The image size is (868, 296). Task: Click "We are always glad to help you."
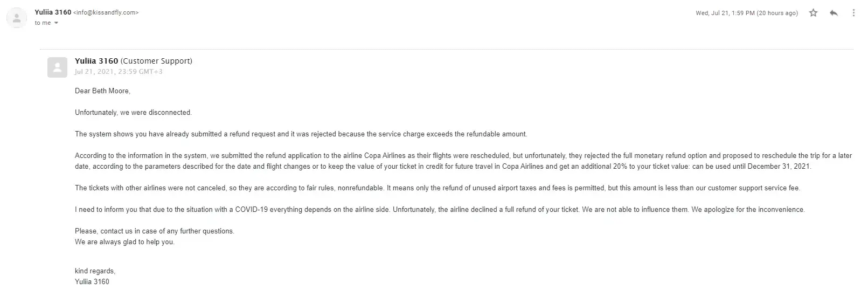coord(124,242)
